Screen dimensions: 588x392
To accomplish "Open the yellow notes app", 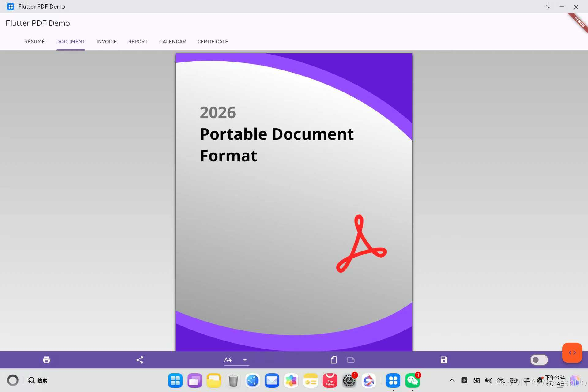I will pos(311,381).
